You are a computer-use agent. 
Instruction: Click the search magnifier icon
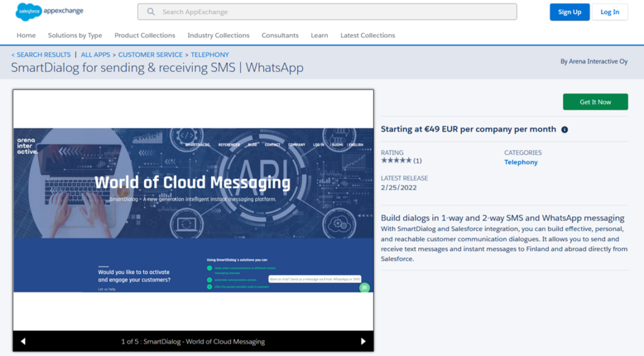tap(151, 12)
